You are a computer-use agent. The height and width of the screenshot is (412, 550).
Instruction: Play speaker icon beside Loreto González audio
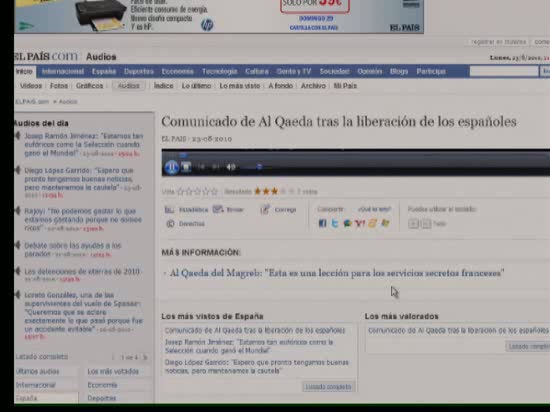(x=17, y=295)
